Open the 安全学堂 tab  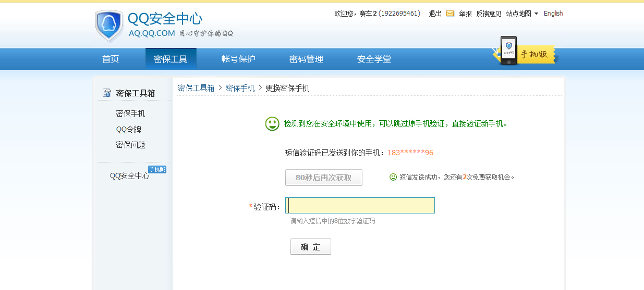click(374, 59)
